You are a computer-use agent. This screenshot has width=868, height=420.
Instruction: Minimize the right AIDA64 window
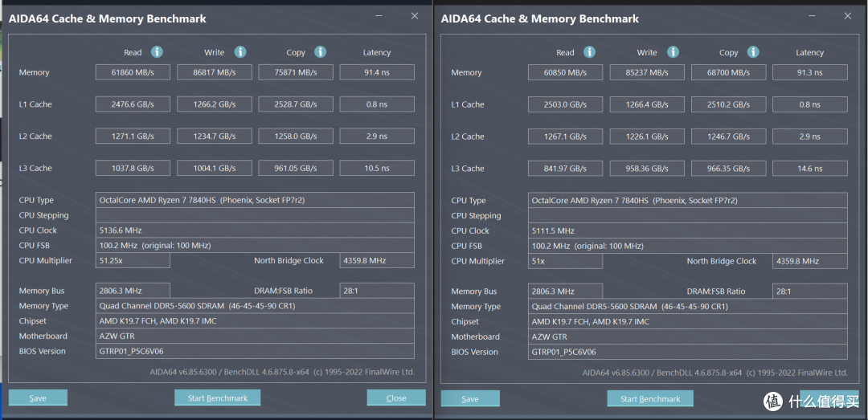(x=812, y=17)
